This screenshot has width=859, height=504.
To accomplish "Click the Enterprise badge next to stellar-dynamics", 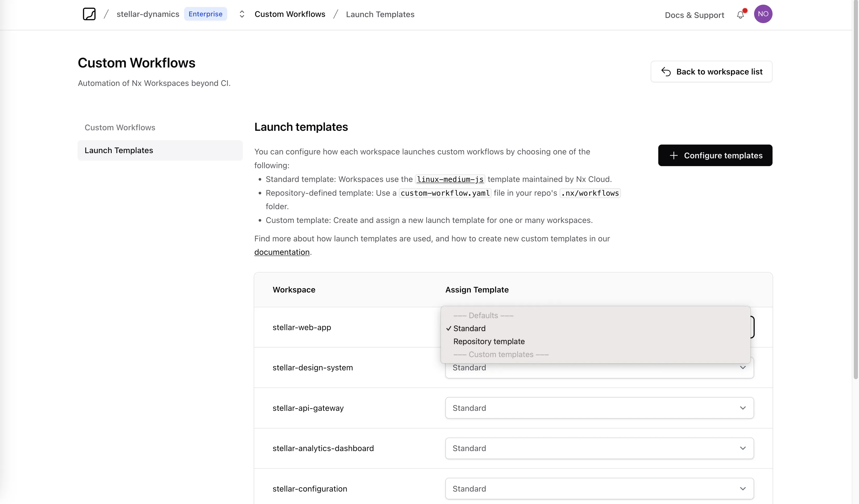I will 205,14.
